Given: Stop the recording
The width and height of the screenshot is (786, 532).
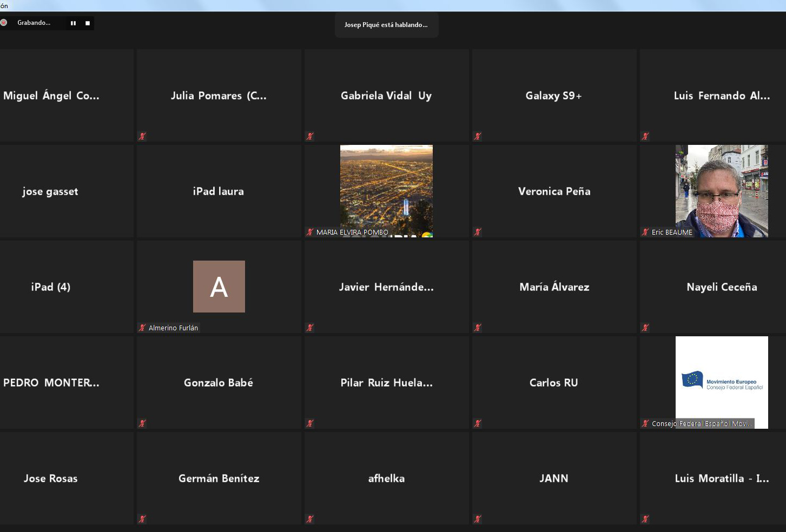Looking at the screenshot, I should coord(88,23).
